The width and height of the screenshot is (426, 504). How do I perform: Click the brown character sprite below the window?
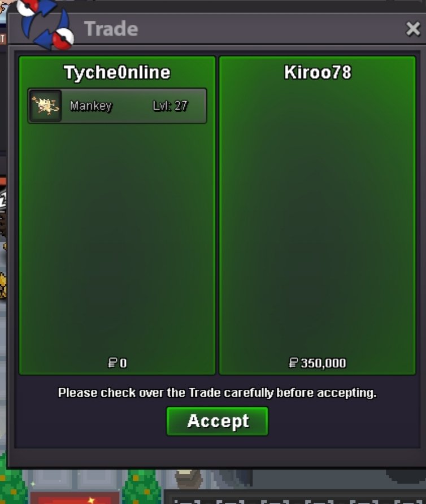[x=189, y=480]
